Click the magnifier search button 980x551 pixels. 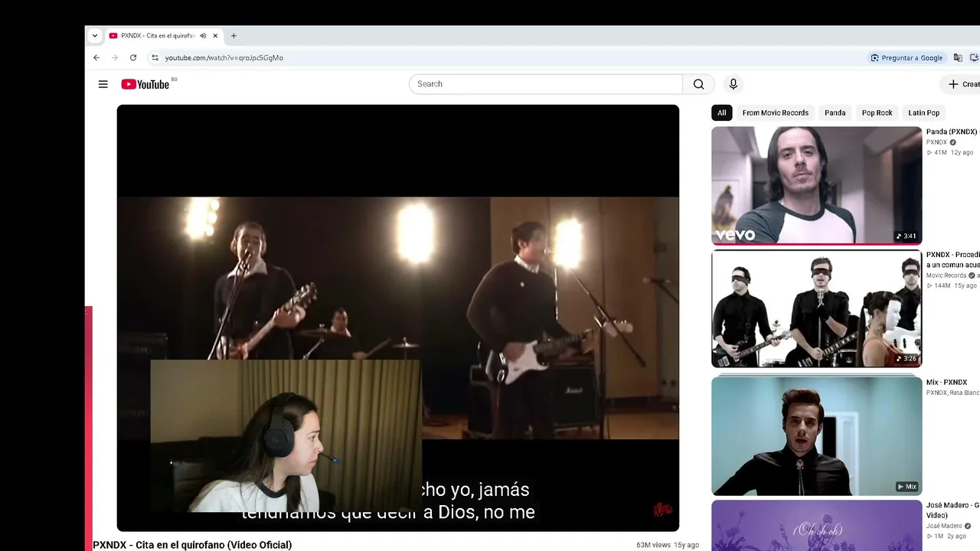[x=698, y=84]
